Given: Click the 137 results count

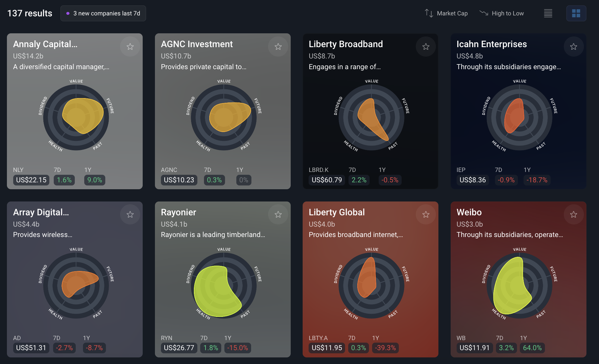Looking at the screenshot, I should [30, 13].
